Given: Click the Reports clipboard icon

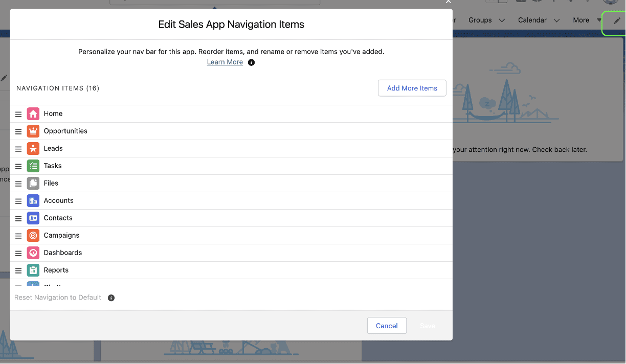Looking at the screenshot, I should pos(33,270).
